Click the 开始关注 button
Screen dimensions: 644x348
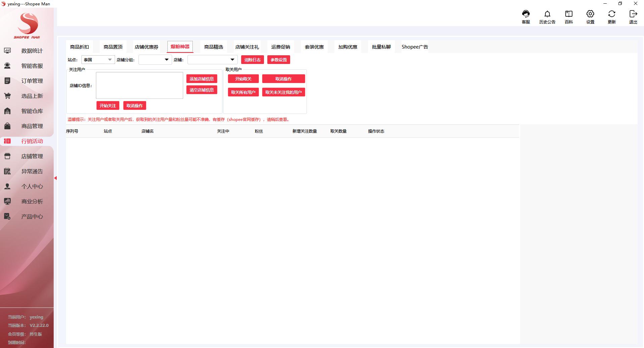[x=108, y=106]
